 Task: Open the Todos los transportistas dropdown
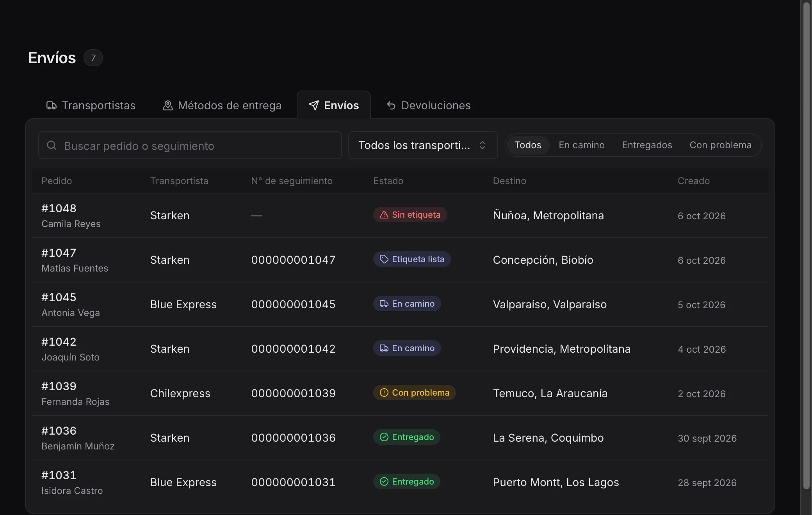click(423, 145)
